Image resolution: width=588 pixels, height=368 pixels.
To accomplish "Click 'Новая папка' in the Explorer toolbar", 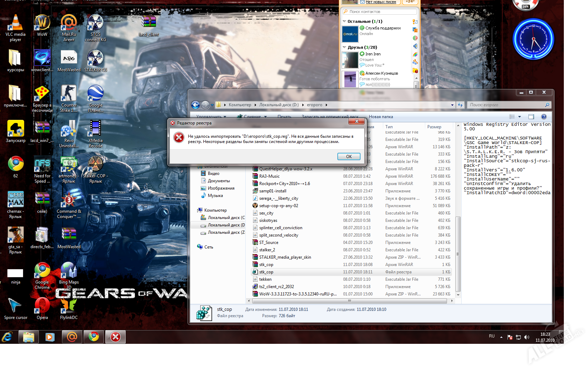I will [381, 117].
